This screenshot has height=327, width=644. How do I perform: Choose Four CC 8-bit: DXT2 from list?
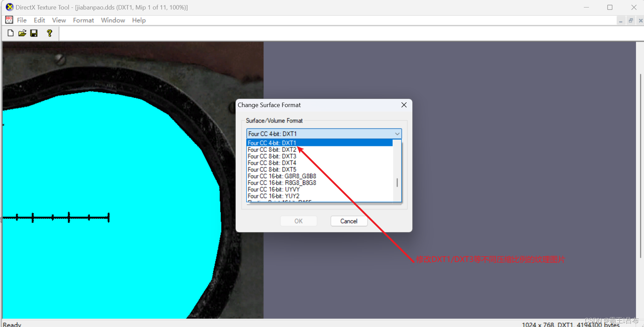[272, 150]
